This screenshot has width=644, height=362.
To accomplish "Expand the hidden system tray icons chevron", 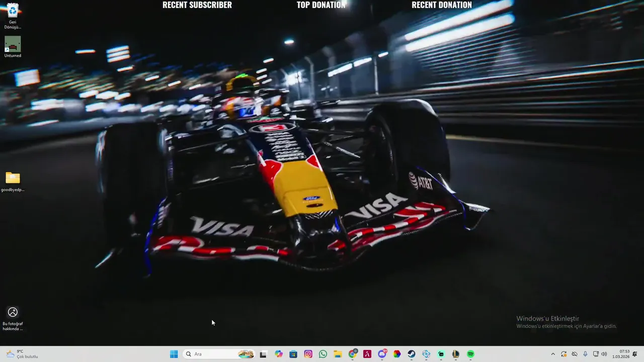I will pos(553,354).
